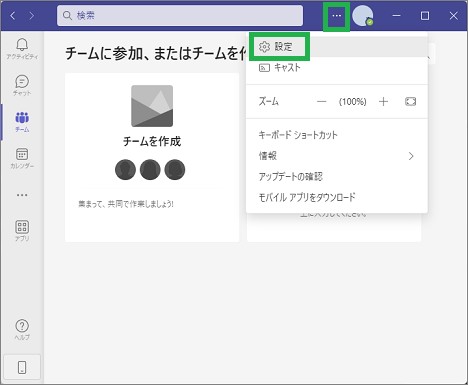Click the チームを作成 card title
This screenshot has width=468, height=385.
pyautogui.click(x=152, y=141)
